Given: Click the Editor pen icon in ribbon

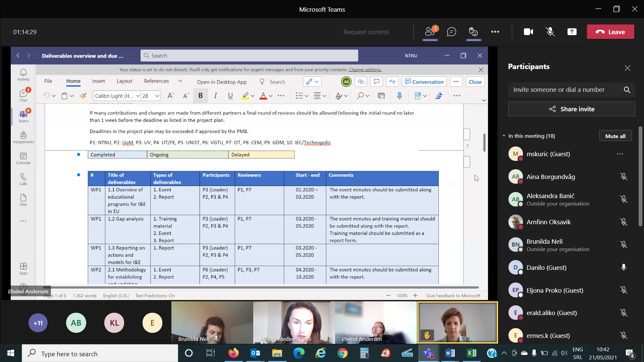Looking at the screenshot, I should 439,96.
